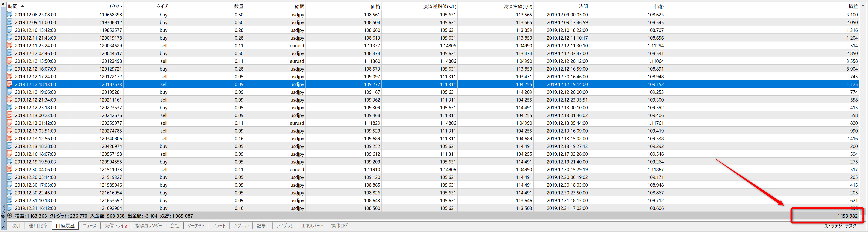Close the toolbox panel with X

coord(3,4)
